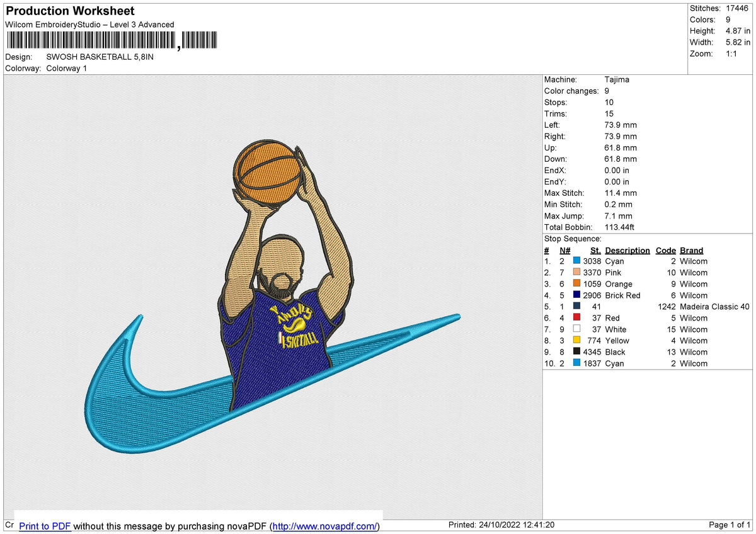Click the Width value 5.82 in

(738, 42)
